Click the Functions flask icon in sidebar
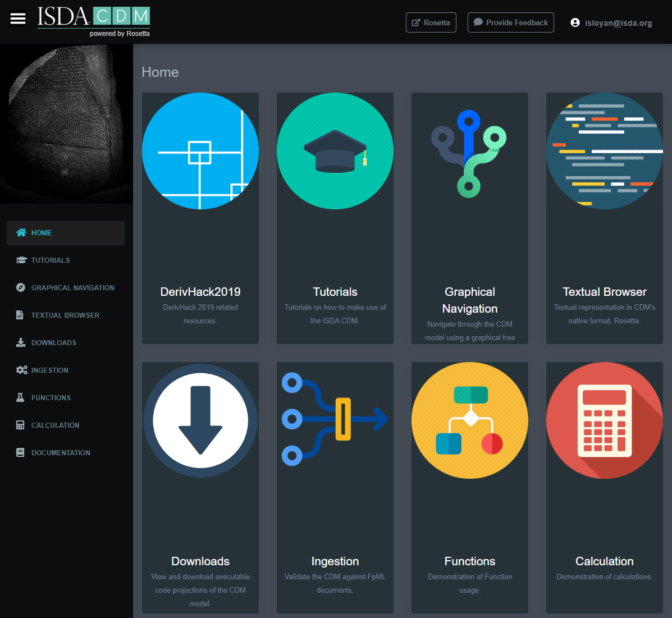 20,397
